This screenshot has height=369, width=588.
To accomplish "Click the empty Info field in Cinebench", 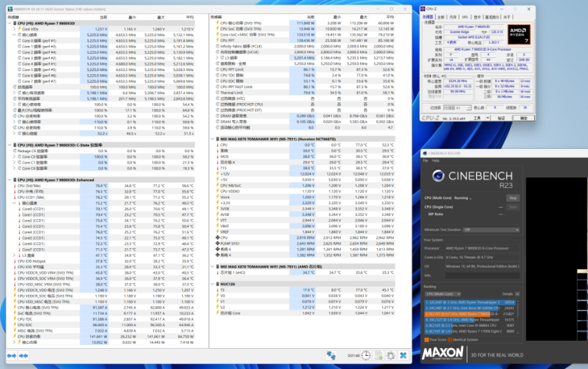I will pyautogui.click(x=482, y=275).
